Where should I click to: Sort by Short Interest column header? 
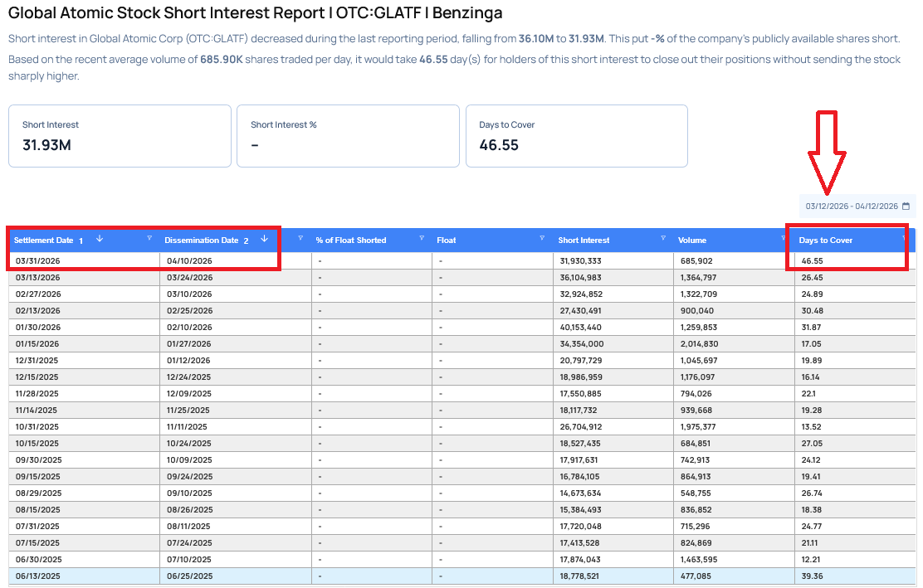[x=584, y=240]
